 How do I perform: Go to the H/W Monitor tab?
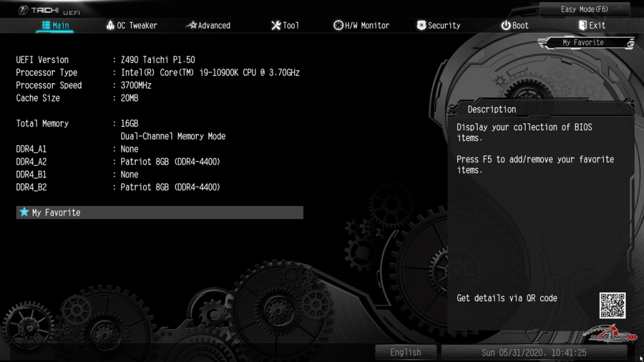pos(367,26)
